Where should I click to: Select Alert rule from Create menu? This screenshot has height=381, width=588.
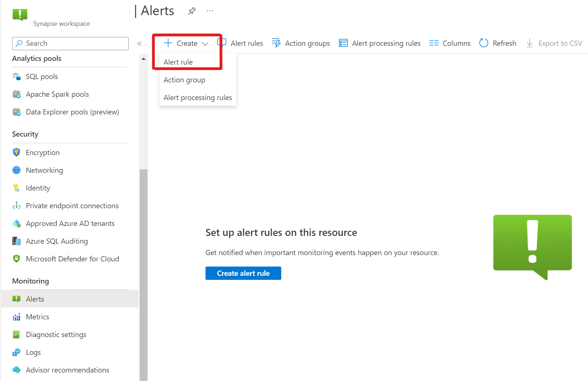tap(178, 62)
